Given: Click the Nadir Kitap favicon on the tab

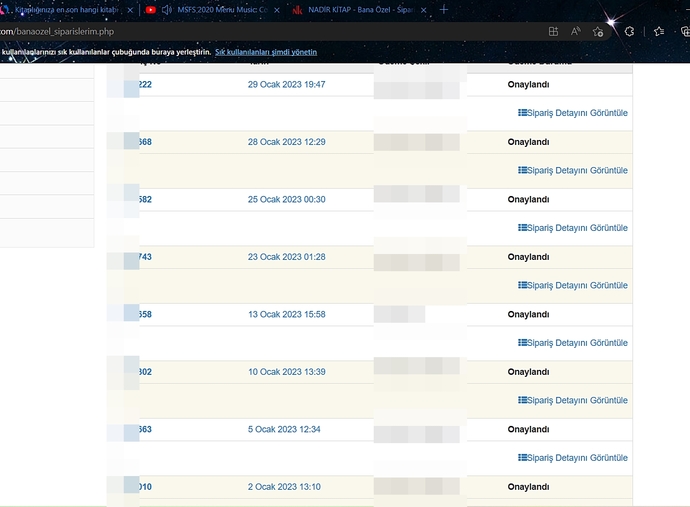Looking at the screenshot, I should [x=297, y=10].
